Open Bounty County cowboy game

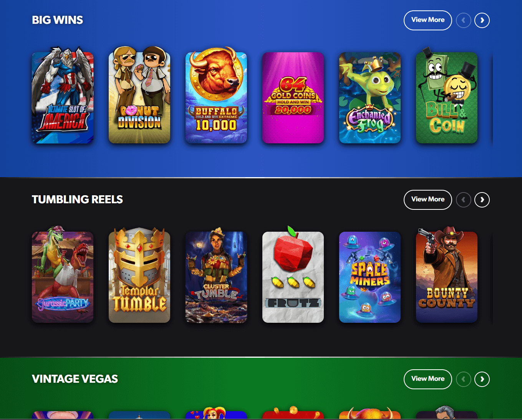[447, 275]
